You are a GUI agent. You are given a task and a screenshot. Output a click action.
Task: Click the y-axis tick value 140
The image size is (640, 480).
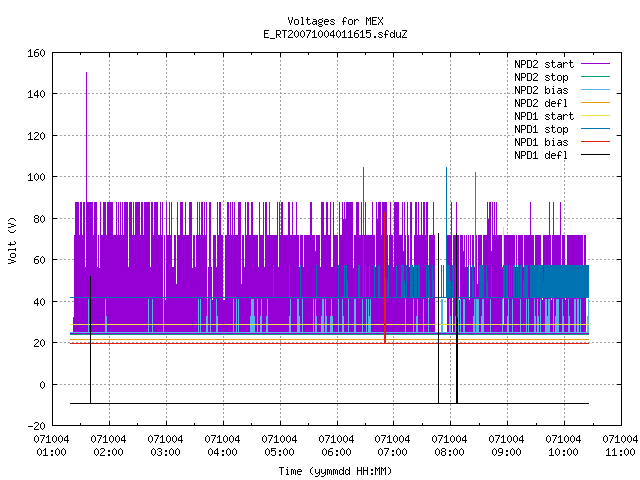pyautogui.click(x=36, y=94)
